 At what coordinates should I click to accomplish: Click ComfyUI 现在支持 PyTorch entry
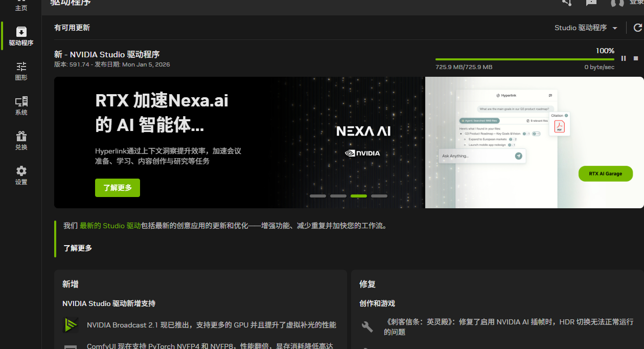pos(210,345)
